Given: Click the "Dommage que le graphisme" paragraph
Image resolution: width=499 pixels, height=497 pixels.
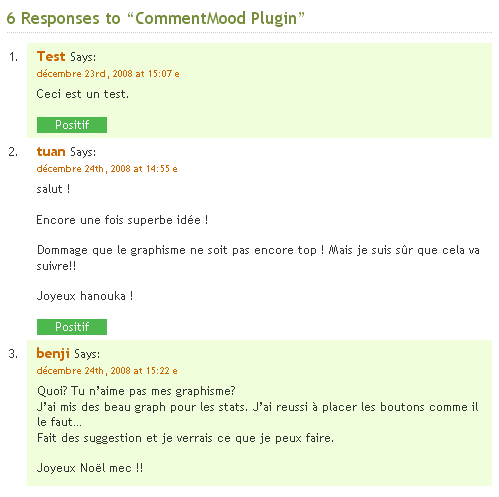Looking at the screenshot, I should pyautogui.click(x=258, y=258).
